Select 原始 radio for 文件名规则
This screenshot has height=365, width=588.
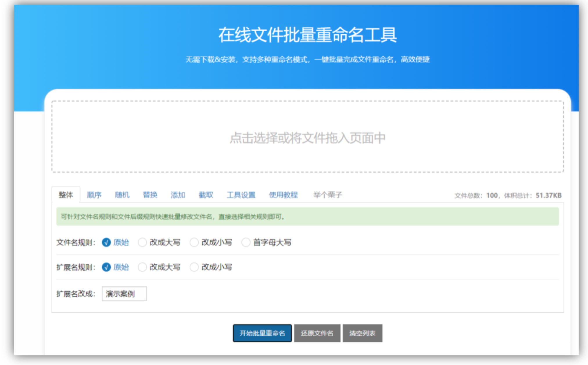(106, 242)
